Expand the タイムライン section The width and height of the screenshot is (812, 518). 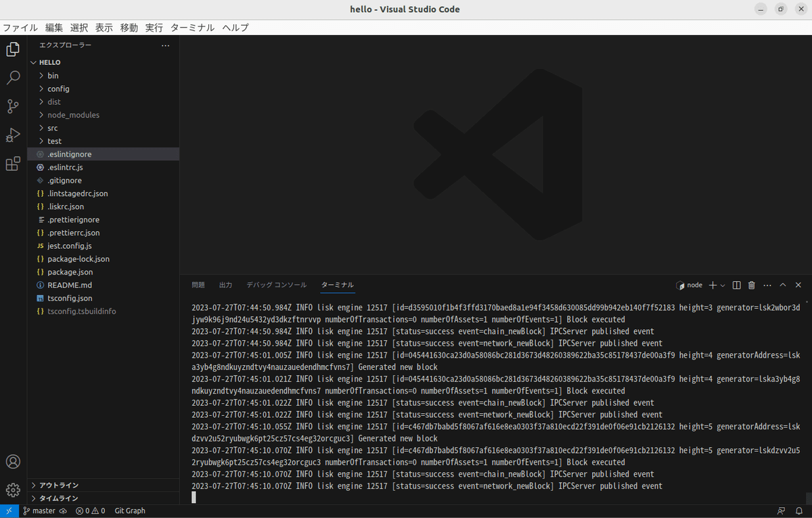pos(103,498)
